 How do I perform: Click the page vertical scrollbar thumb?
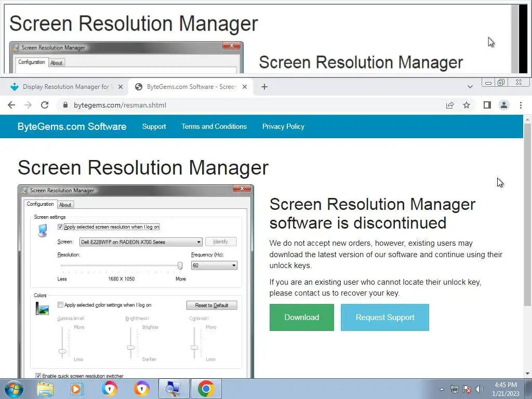click(528, 214)
